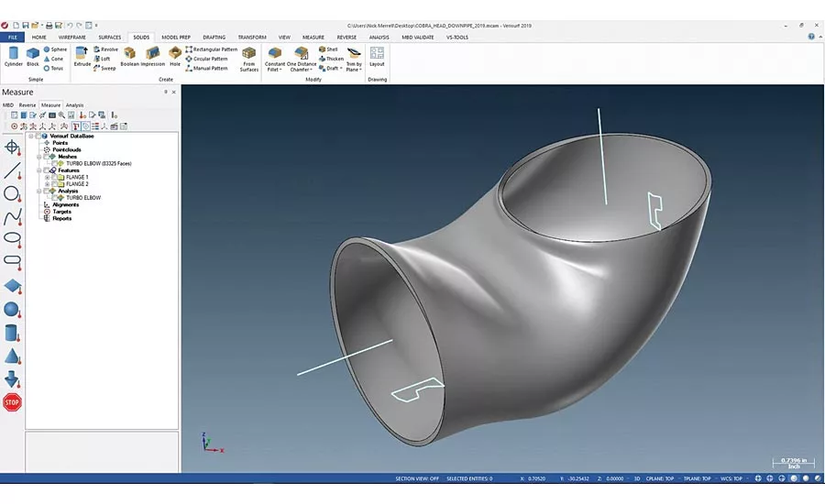Select the cylinder measure tool in sidebar

point(12,333)
